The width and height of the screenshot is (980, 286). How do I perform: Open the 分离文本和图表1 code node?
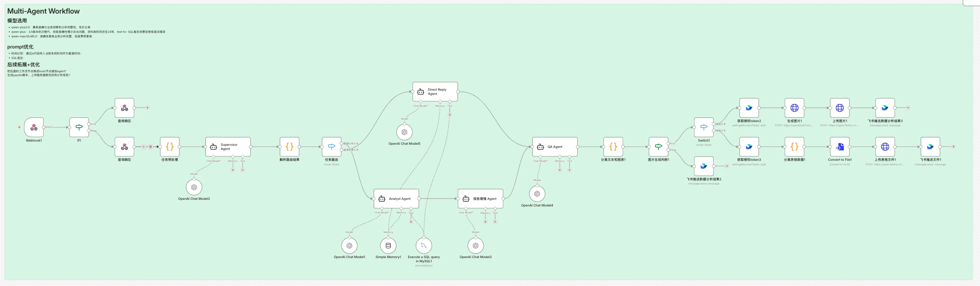click(x=613, y=146)
